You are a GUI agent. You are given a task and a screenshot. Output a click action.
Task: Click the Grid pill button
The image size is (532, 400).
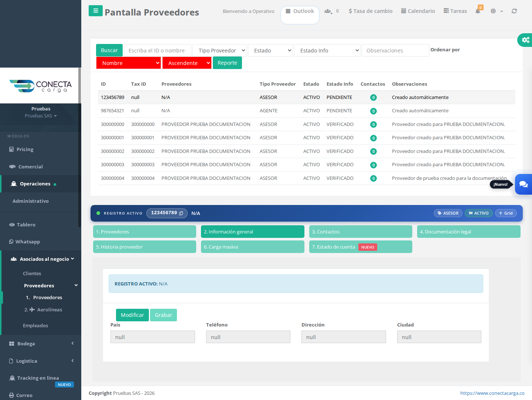point(505,213)
